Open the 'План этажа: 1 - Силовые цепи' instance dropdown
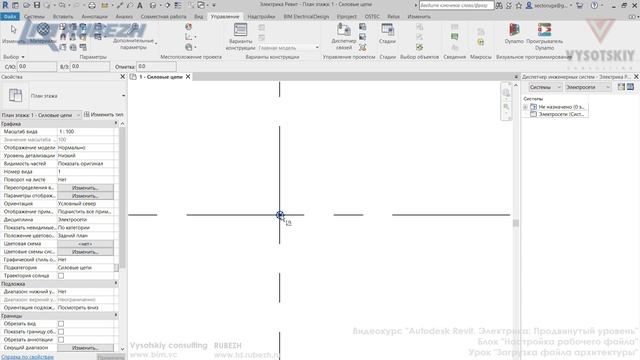This screenshot has width=640, height=360. (41, 115)
